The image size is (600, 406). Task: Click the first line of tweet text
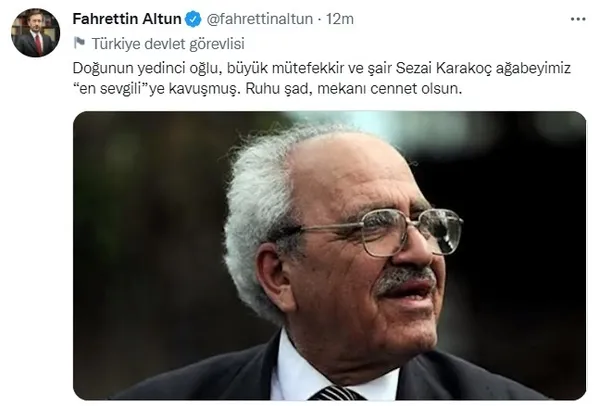coord(321,68)
